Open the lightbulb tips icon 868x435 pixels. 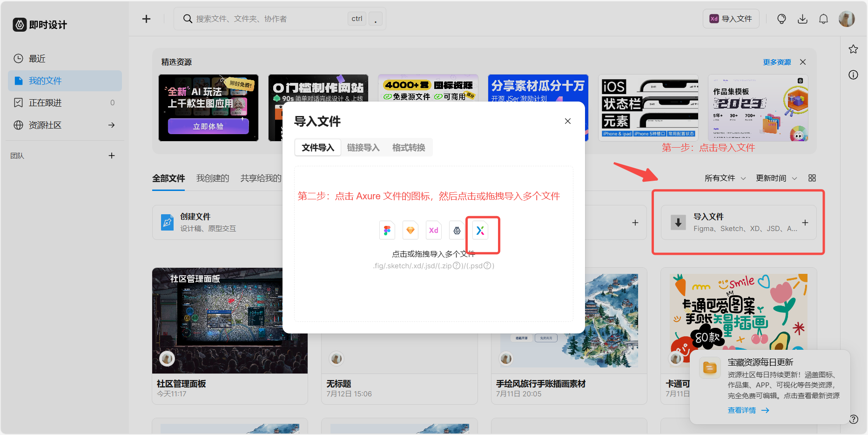tap(781, 19)
